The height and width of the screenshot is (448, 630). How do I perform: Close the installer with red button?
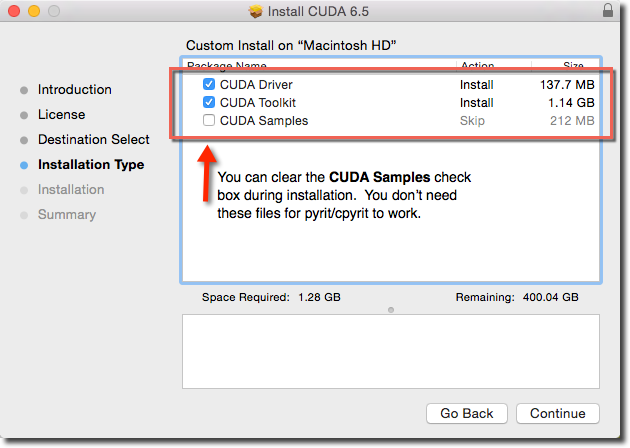(x=14, y=11)
